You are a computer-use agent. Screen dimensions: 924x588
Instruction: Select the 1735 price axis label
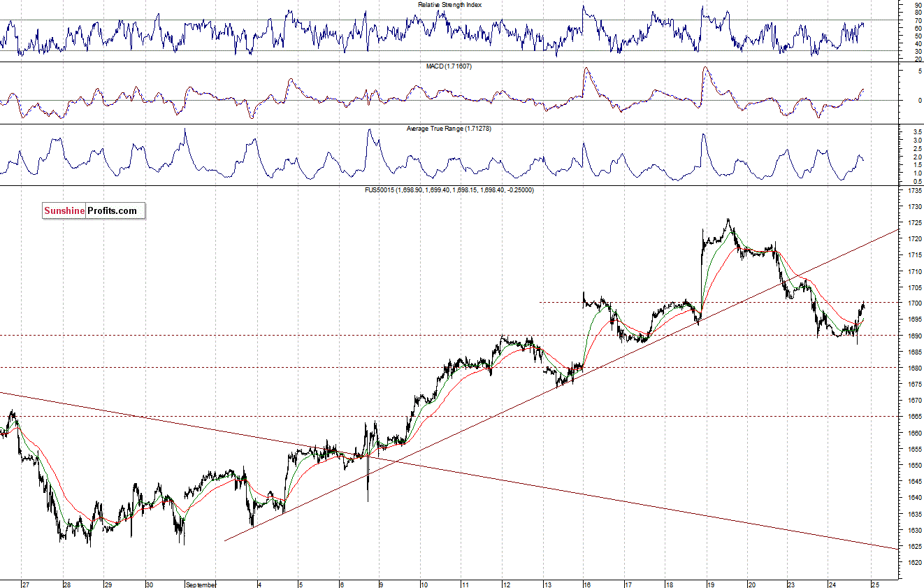(914, 190)
